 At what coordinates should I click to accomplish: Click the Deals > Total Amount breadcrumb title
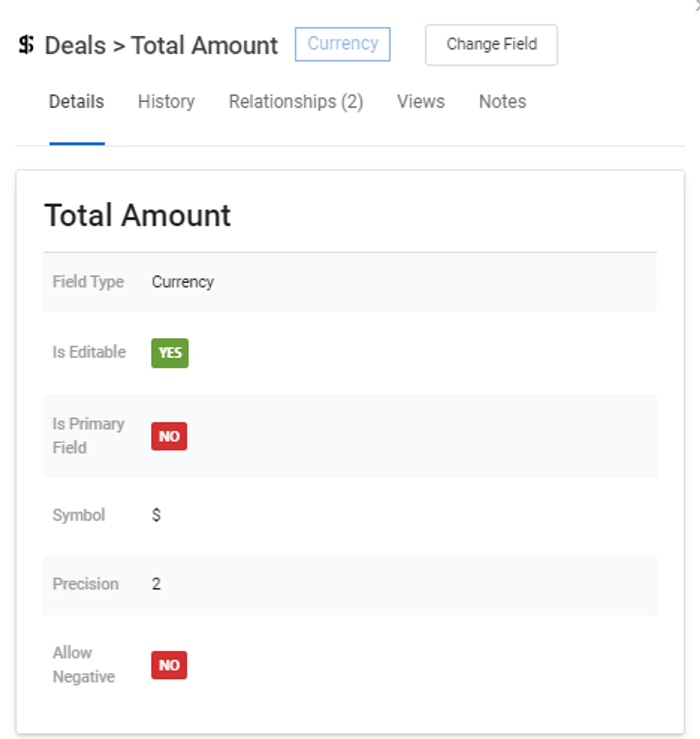point(161,46)
